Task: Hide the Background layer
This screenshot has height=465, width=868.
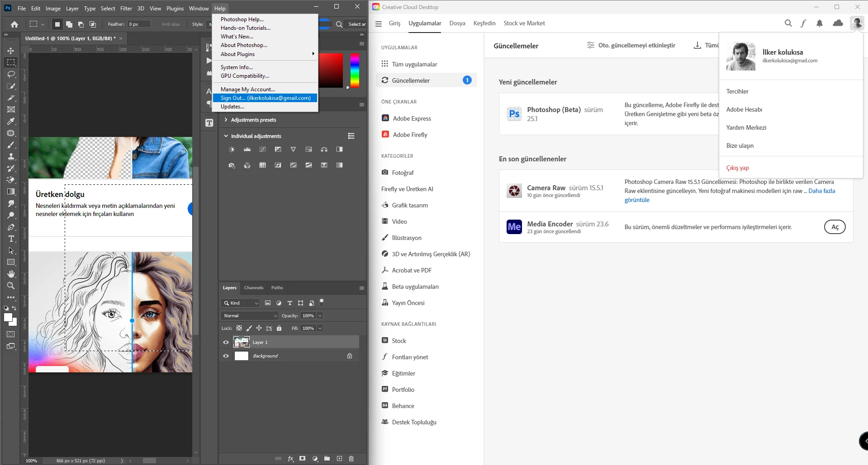Action: pyautogui.click(x=226, y=356)
